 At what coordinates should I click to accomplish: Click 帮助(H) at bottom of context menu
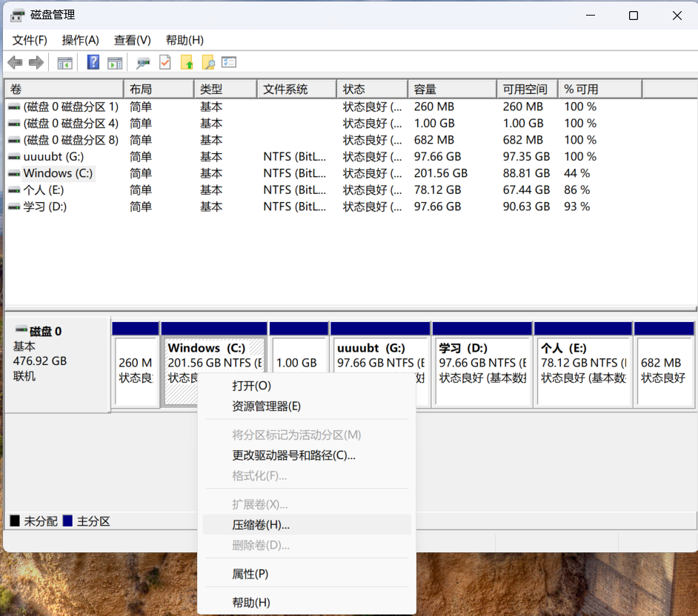306,603
